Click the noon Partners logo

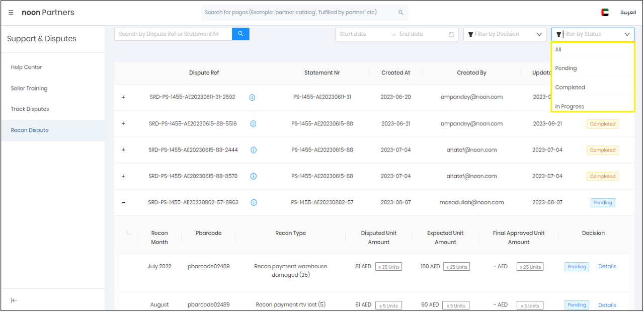click(48, 13)
